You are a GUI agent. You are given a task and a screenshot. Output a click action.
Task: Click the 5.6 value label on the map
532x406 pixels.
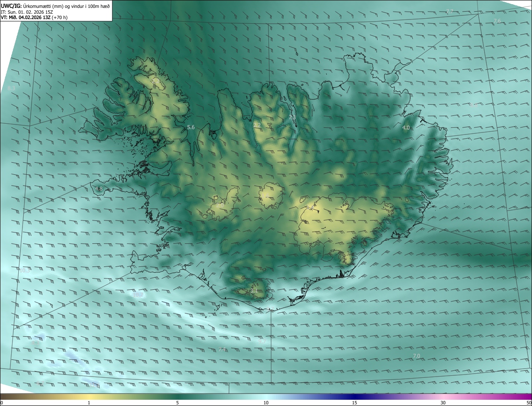(x=191, y=127)
